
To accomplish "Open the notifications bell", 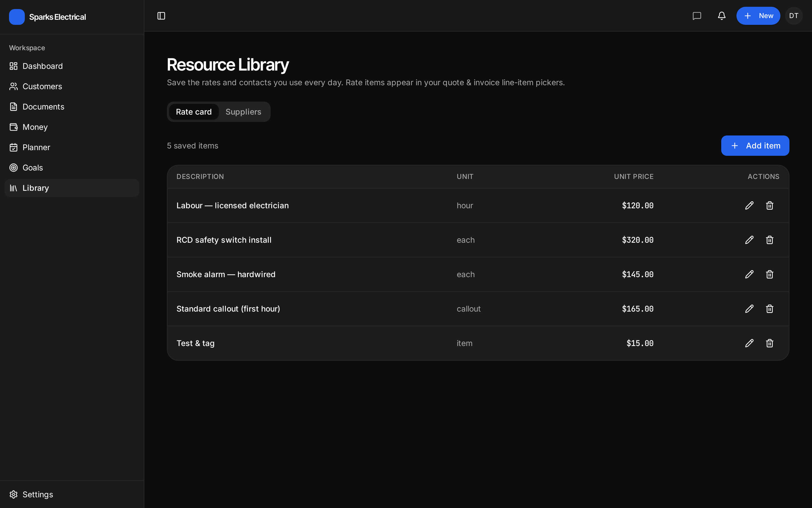I will [722, 16].
